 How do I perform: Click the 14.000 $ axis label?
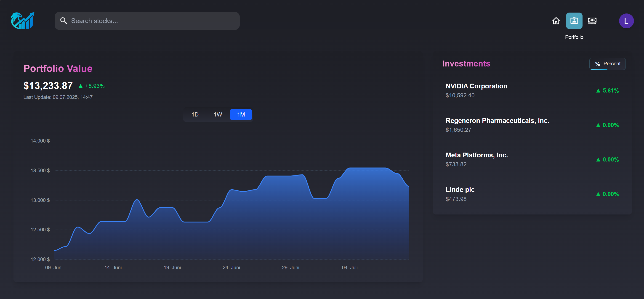tap(40, 141)
